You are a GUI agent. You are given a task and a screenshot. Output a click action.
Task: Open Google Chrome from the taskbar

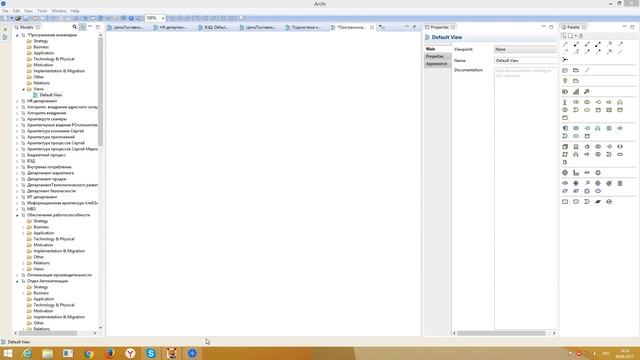pyautogui.click(x=89, y=353)
